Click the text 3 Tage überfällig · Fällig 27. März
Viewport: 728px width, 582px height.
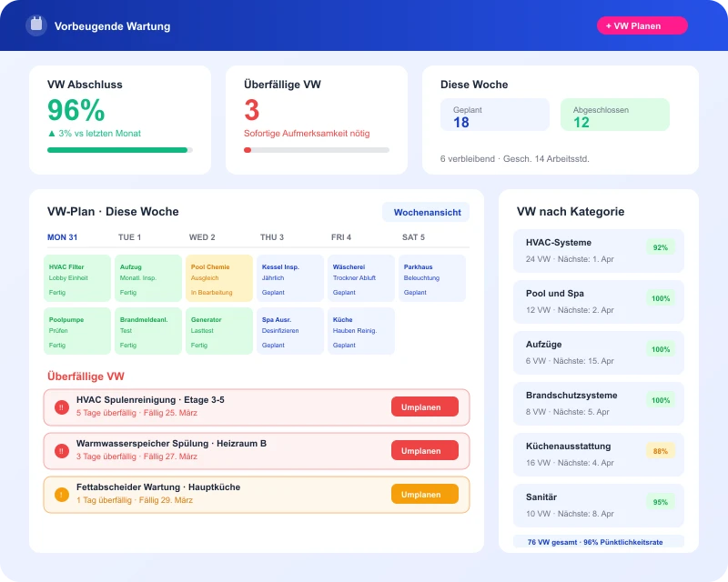click(x=136, y=457)
